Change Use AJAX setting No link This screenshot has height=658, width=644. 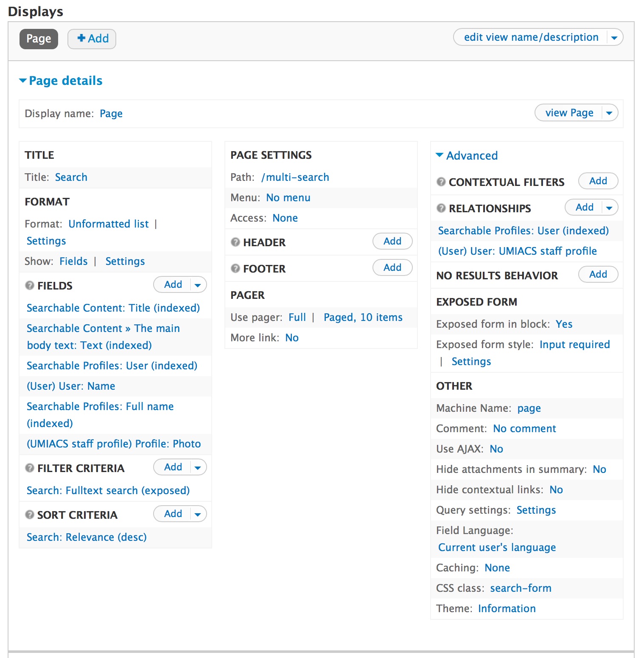click(x=496, y=449)
